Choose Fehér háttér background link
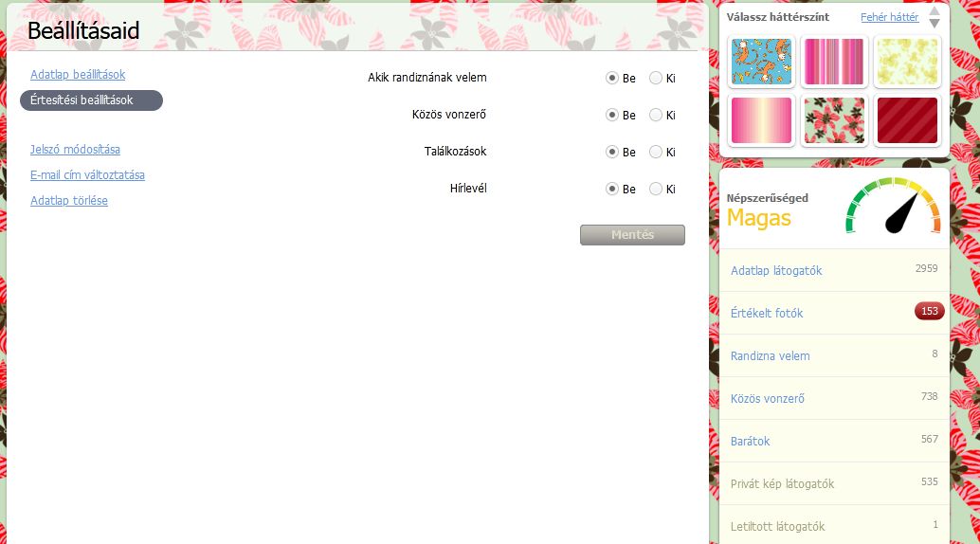Screen dimensions: 980x544 (889, 17)
